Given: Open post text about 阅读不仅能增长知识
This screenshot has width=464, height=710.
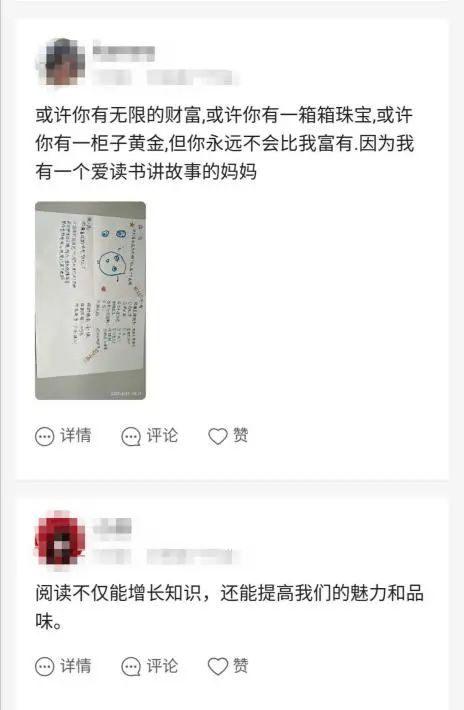Looking at the screenshot, I should point(230,607).
